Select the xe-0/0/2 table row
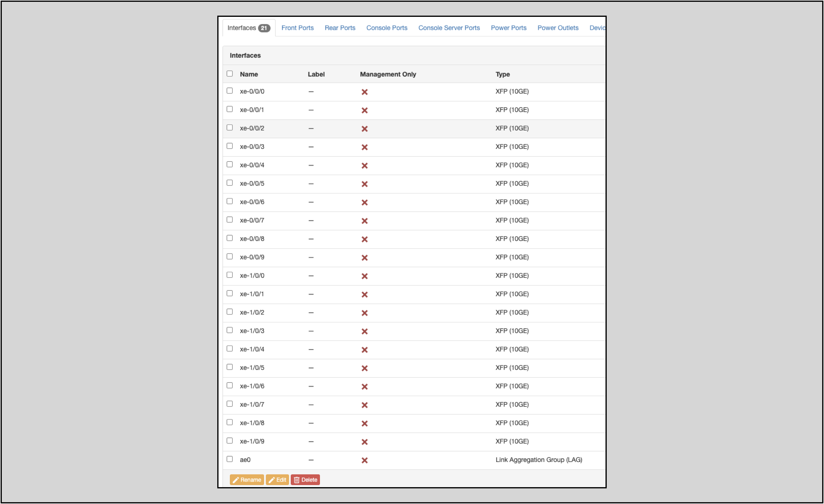The width and height of the screenshot is (824, 504). click(x=411, y=128)
